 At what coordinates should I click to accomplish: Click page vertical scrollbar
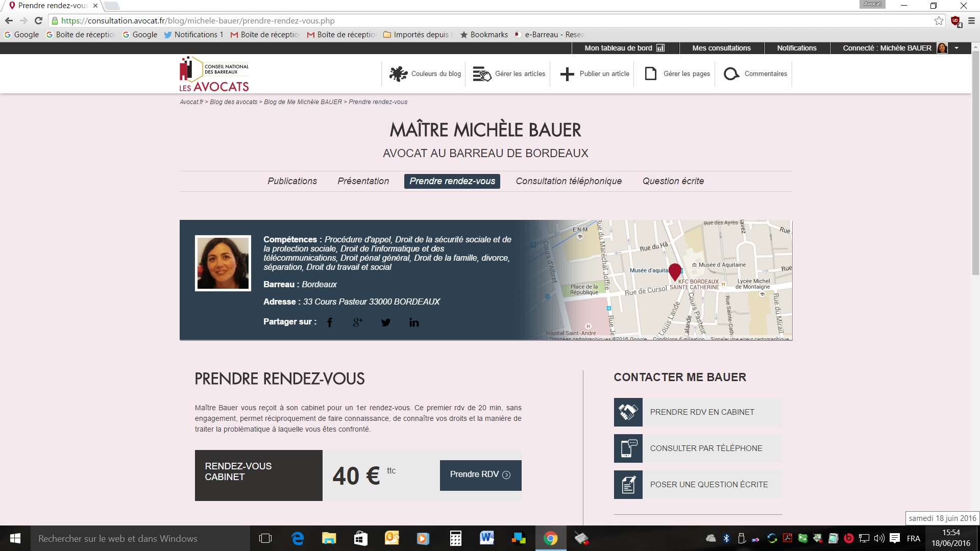click(x=975, y=163)
